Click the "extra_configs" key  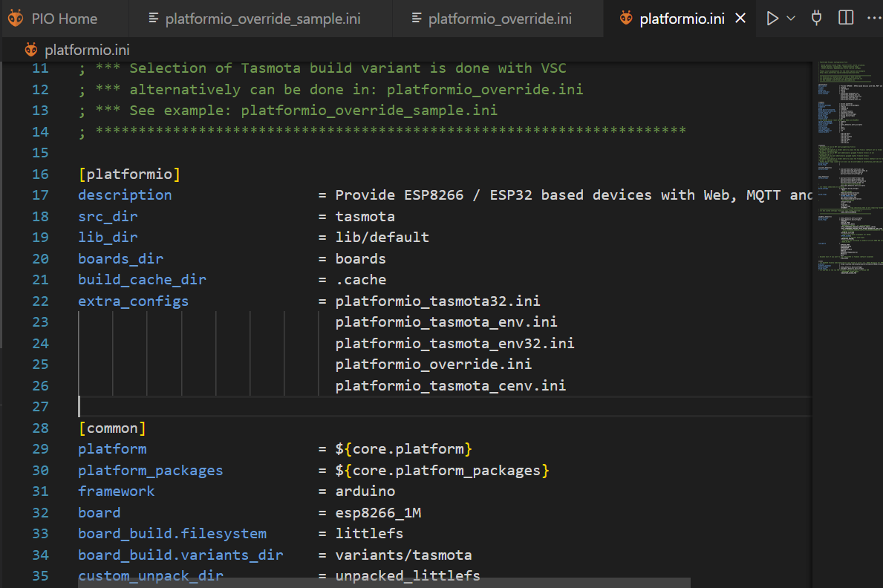pos(134,301)
